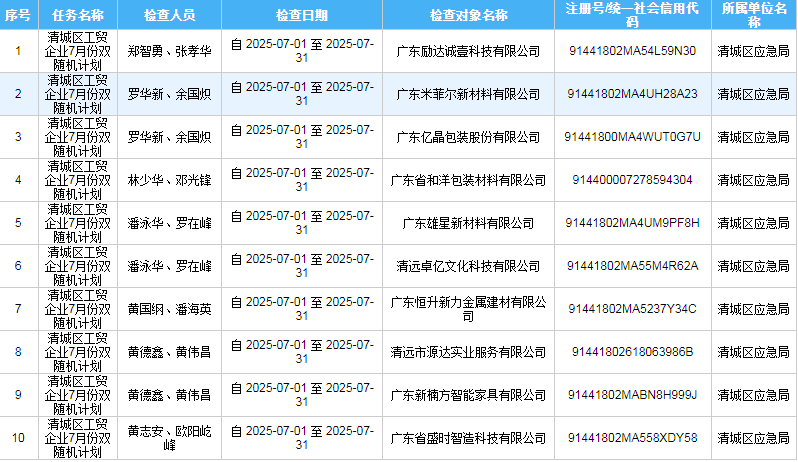Image resolution: width=798 pixels, height=462 pixels.
Task: Select the 注册号/统一社会信用代码 column header
Action: click(632, 15)
